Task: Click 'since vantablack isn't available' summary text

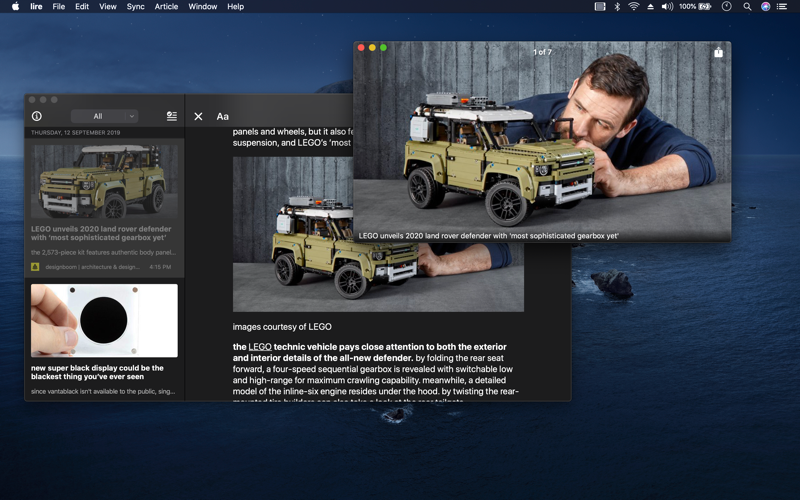Action: click(x=103, y=391)
